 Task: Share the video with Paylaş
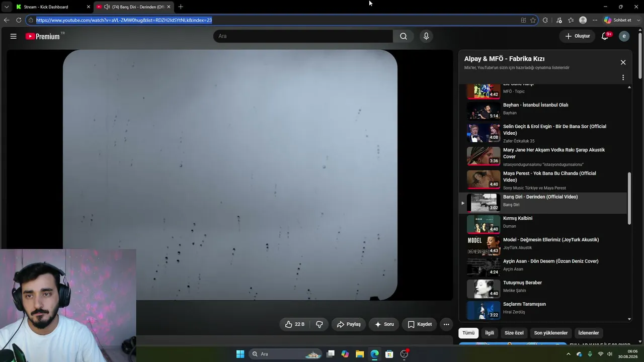[349, 324]
